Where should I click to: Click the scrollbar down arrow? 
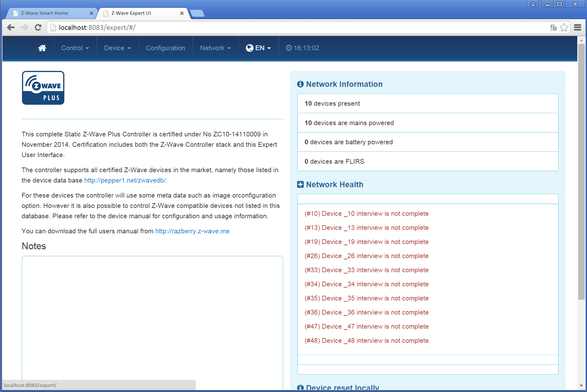coord(581,386)
